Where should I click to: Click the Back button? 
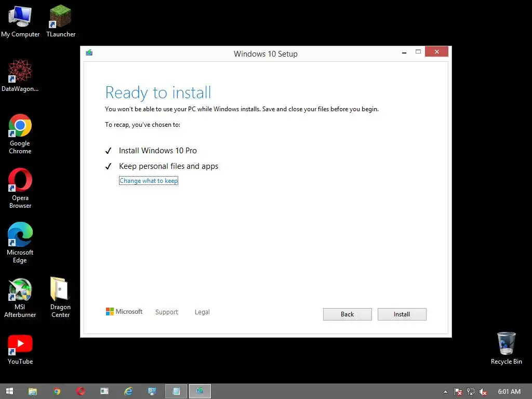[x=347, y=314]
